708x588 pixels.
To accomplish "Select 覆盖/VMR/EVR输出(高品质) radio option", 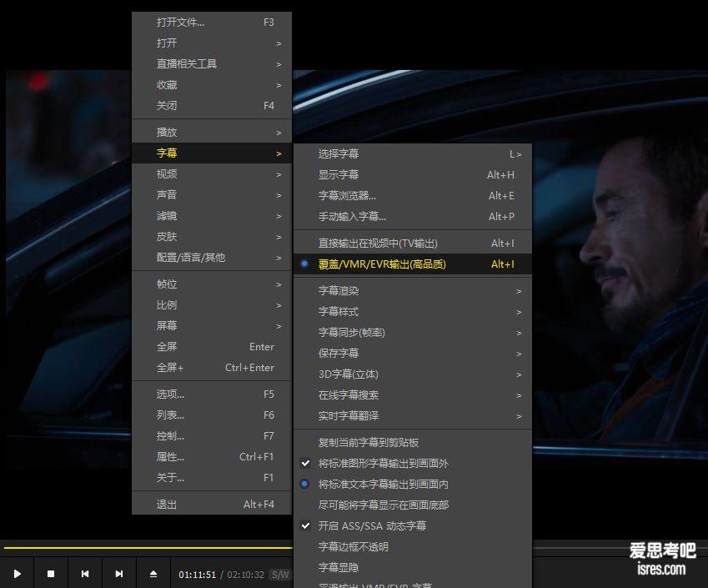I will (413, 264).
